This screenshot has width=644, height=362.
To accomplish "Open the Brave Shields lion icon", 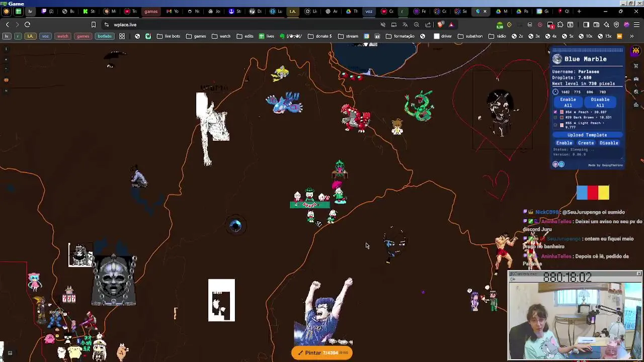I will click(441, 25).
